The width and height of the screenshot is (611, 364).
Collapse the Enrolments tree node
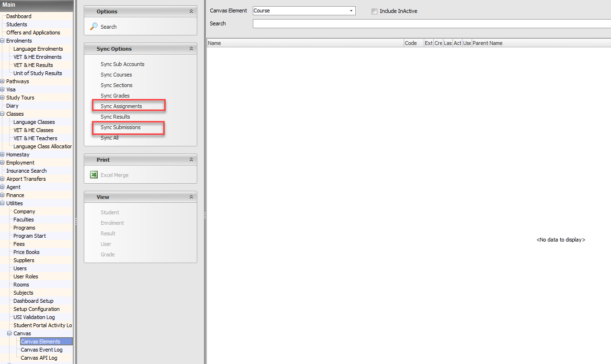pos(2,41)
